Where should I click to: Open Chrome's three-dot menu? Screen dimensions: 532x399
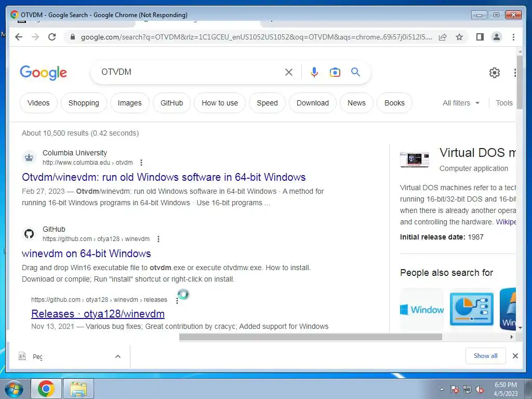[513, 37]
